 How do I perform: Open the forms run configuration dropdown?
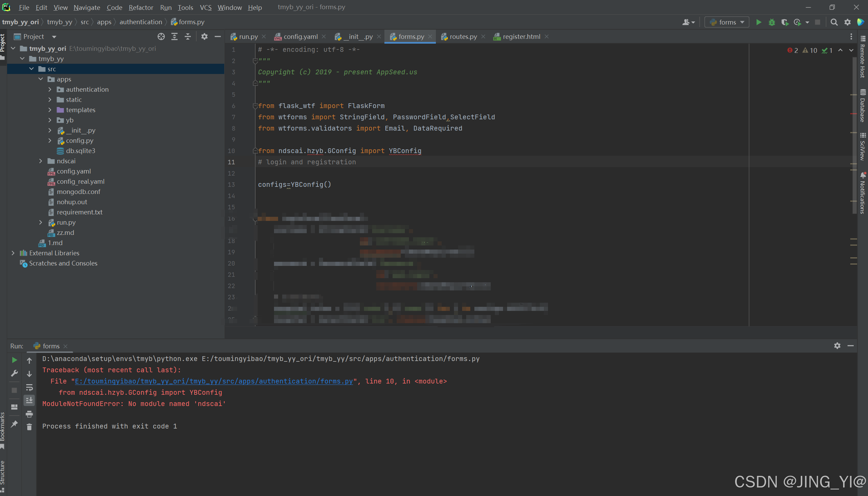(x=727, y=22)
